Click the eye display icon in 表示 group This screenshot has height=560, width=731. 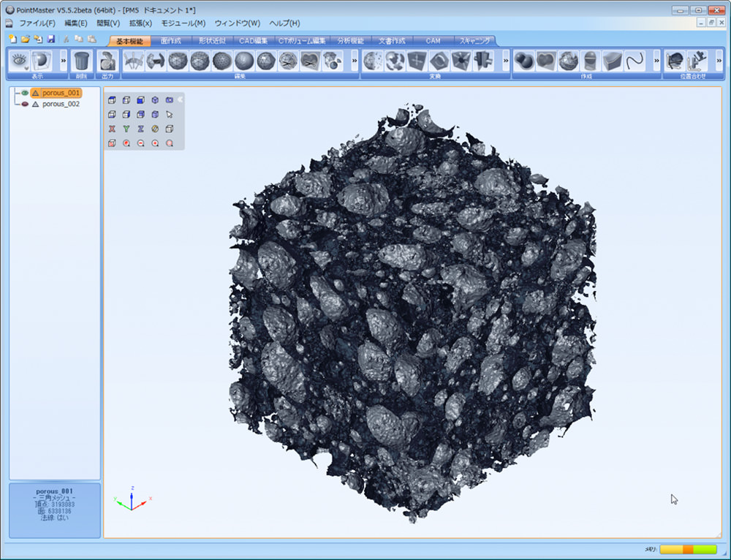[19, 60]
